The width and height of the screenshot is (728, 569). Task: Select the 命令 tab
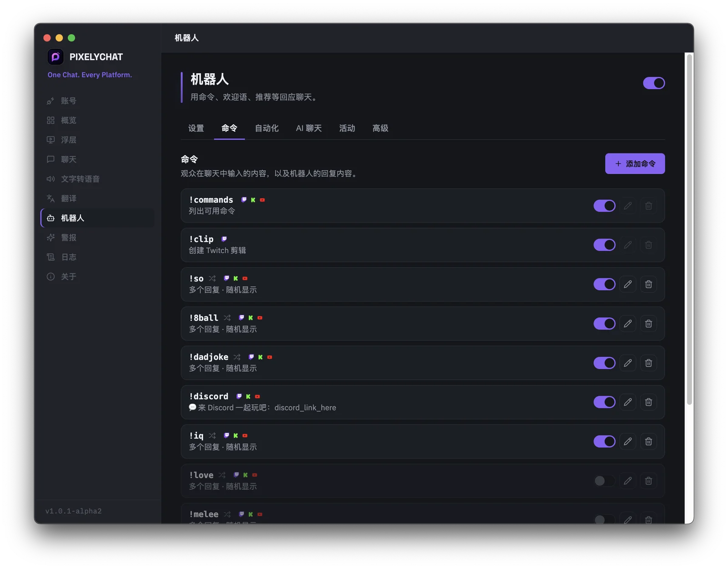(x=229, y=128)
